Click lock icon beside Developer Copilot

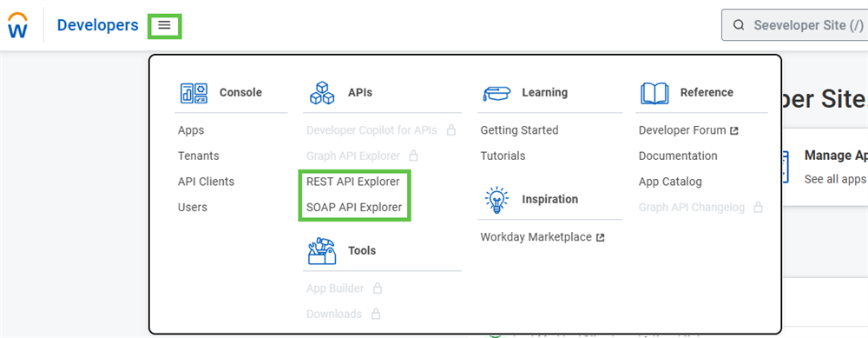coord(451,130)
